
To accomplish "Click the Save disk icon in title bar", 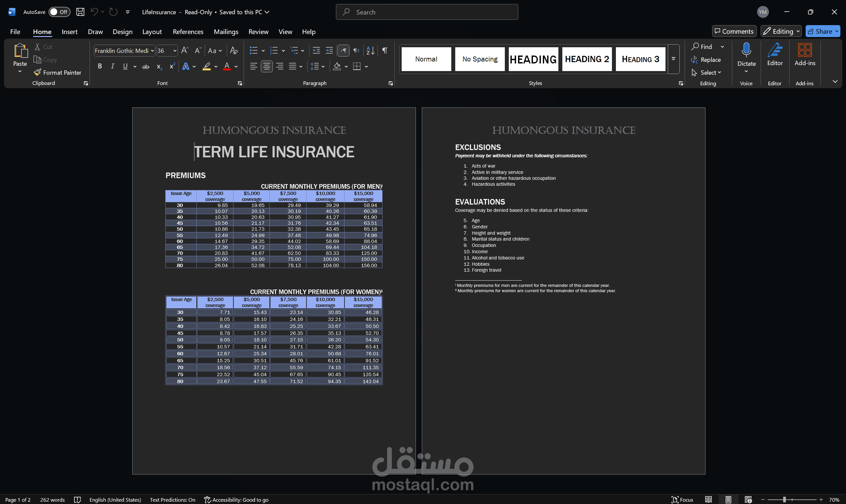I will coord(80,12).
